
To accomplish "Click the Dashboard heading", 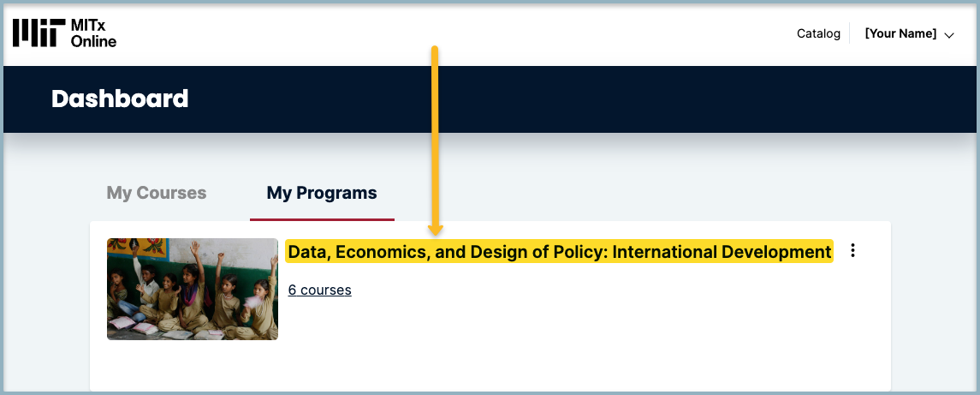I will (x=120, y=99).
